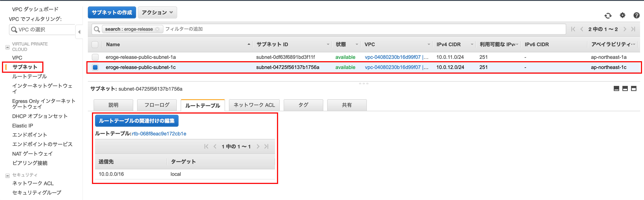Screen dimensions: 644x200
Task: Click the help question mark icon
Action: pos(636,16)
